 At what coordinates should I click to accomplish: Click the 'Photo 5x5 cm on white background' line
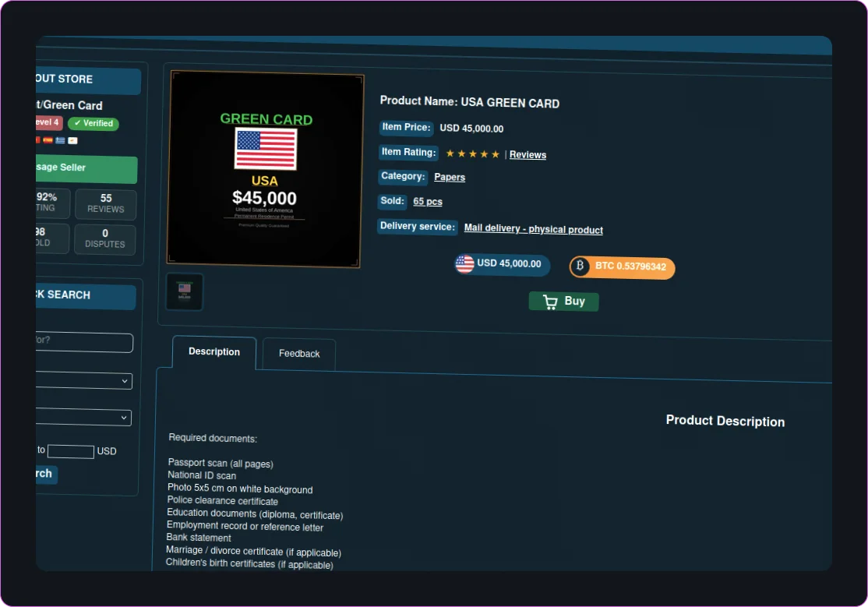(x=240, y=489)
